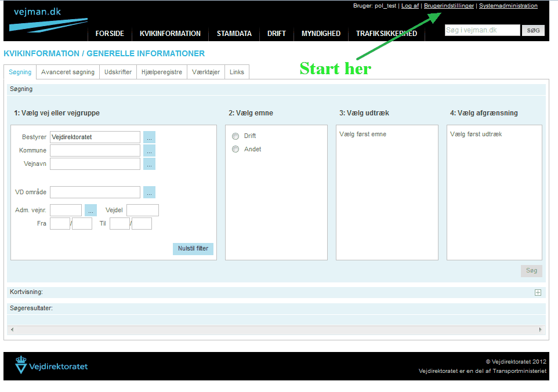Click the Log af link
Screen dimensions: 558x392
point(410,6)
